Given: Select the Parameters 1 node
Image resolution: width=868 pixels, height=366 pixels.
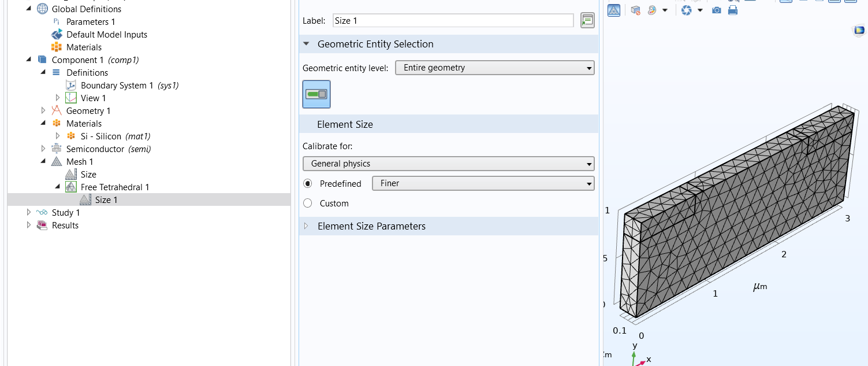Looking at the screenshot, I should tap(91, 22).
